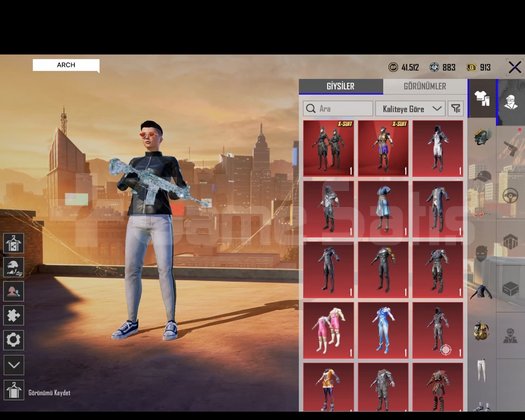
Task: Click the puzzle piece icon on left
Action: point(13,316)
